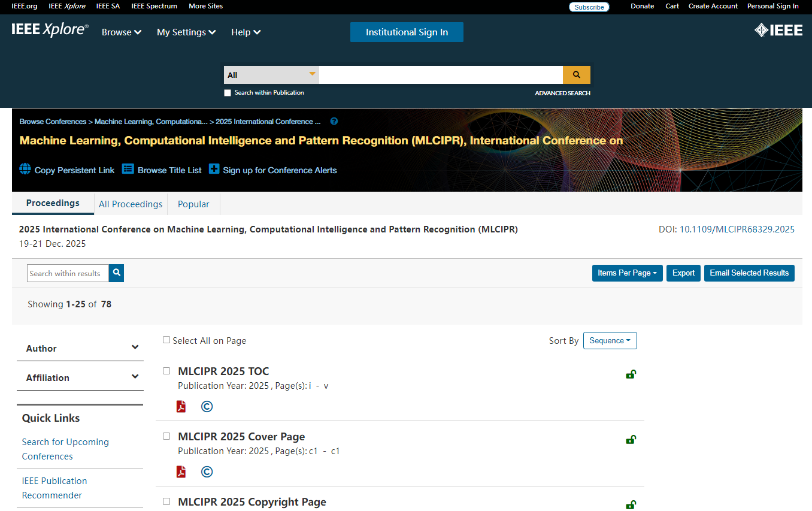Screen dimensions: 812x511
Task: Check Select All on Page
Action: click(166, 340)
